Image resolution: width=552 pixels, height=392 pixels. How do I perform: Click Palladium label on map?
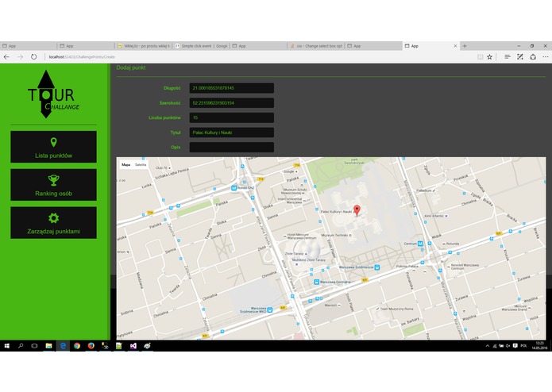pos(424,190)
